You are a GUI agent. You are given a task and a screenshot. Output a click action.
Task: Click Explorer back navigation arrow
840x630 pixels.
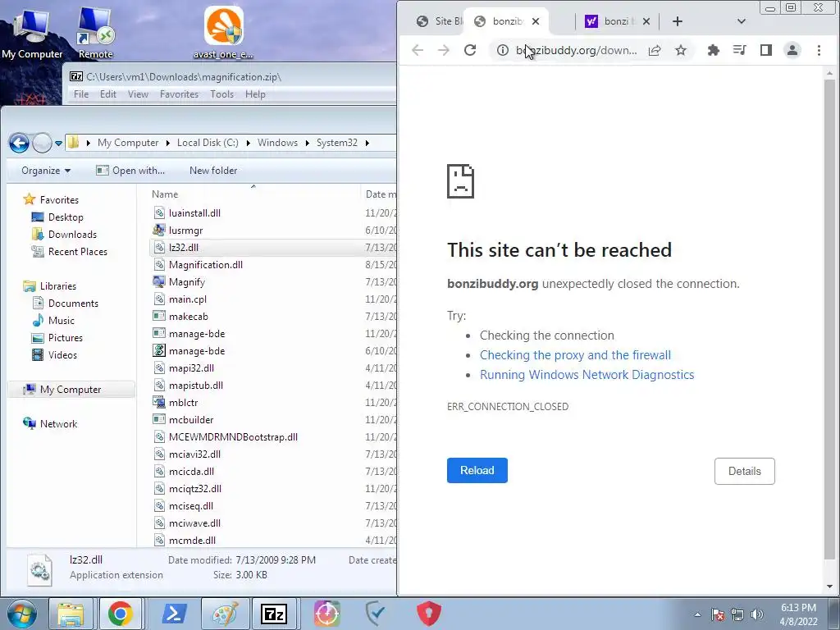(20, 143)
